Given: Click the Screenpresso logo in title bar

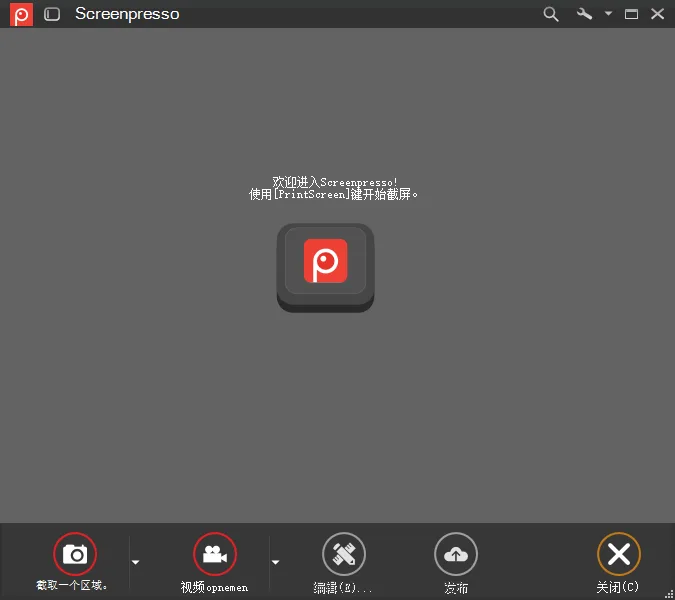Looking at the screenshot, I should [21, 14].
